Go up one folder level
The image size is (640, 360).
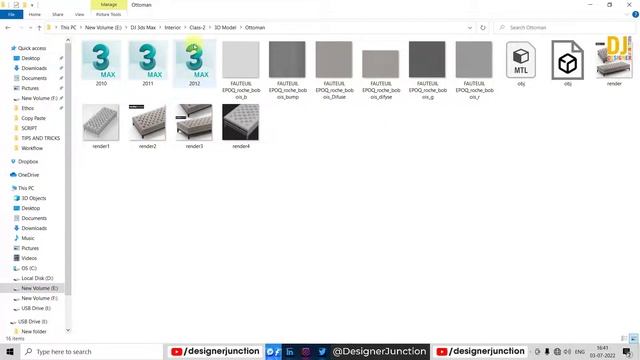coord(39,27)
